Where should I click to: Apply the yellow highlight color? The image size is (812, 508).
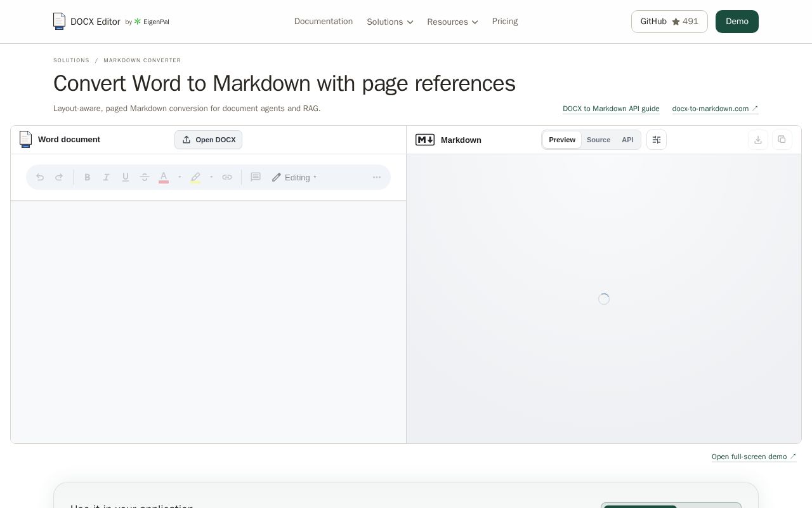pyautogui.click(x=195, y=177)
